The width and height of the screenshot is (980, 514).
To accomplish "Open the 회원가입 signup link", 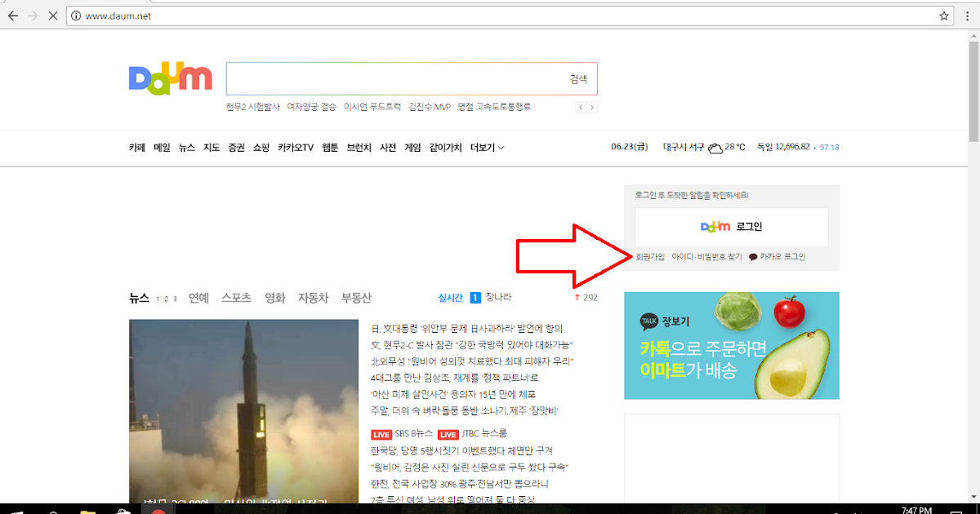I will pyautogui.click(x=651, y=256).
